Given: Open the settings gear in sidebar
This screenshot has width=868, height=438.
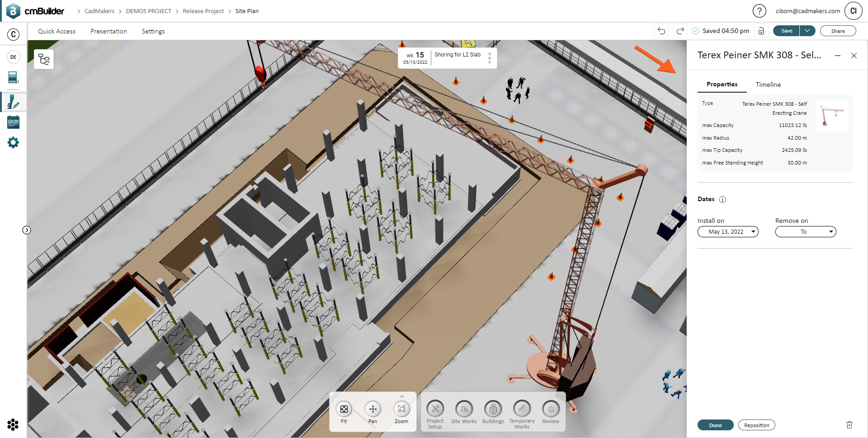Looking at the screenshot, I should pyautogui.click(x=14, y=143).
